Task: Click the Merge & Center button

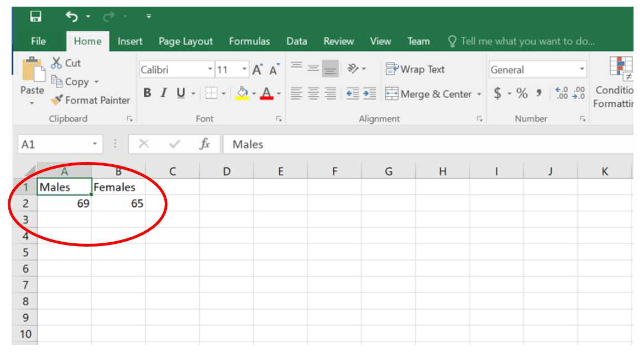Action: point(428,94)
